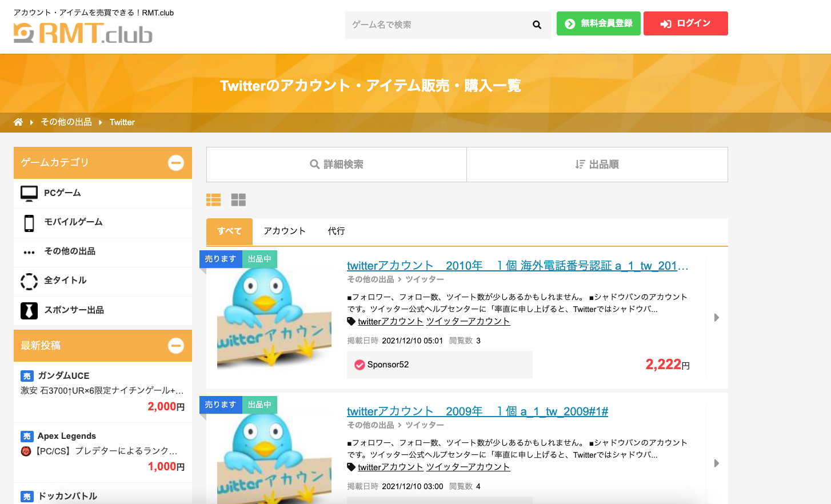Open PCゲーム category

click(103, 194)
